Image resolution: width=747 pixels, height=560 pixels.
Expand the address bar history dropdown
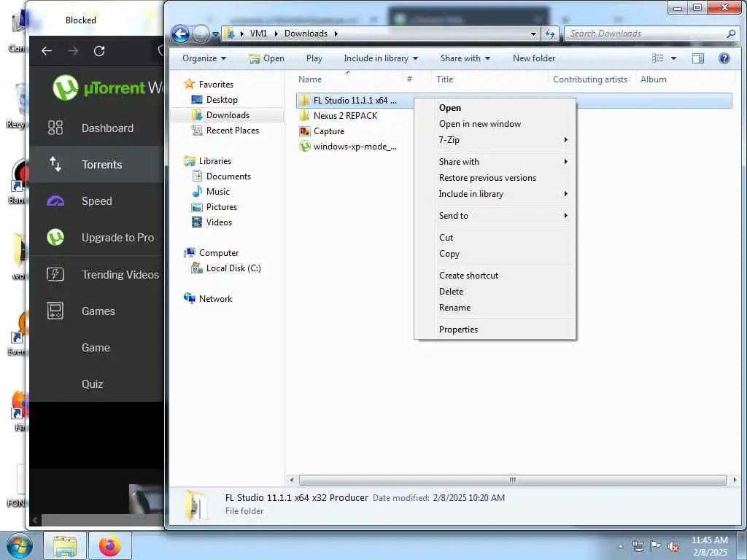[x=533, y=34]
